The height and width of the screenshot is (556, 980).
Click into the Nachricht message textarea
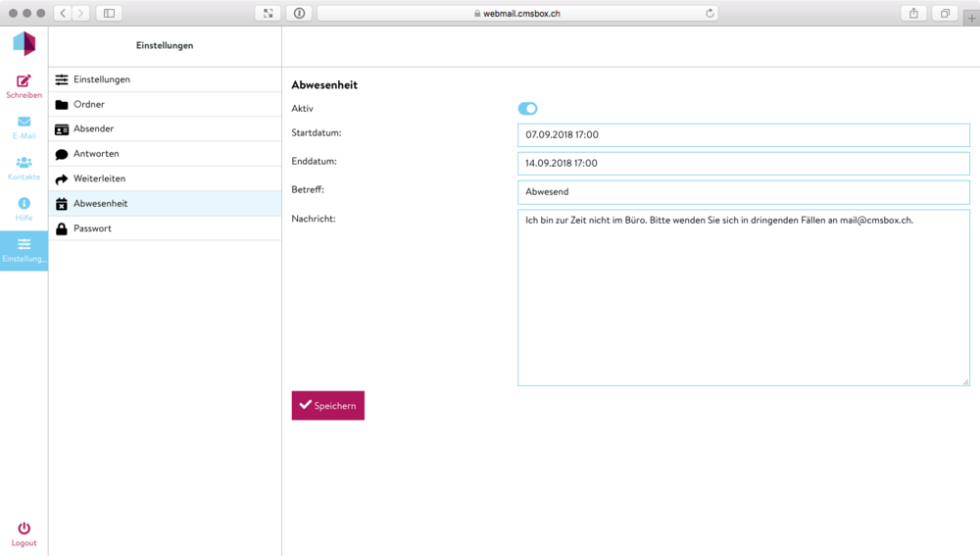click(744, 298)
